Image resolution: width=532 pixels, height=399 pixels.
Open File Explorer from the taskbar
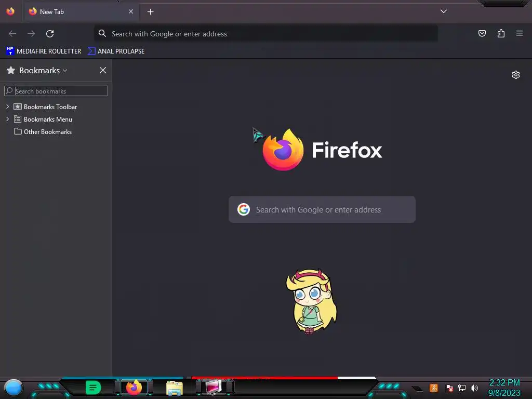tap(175, 388)
